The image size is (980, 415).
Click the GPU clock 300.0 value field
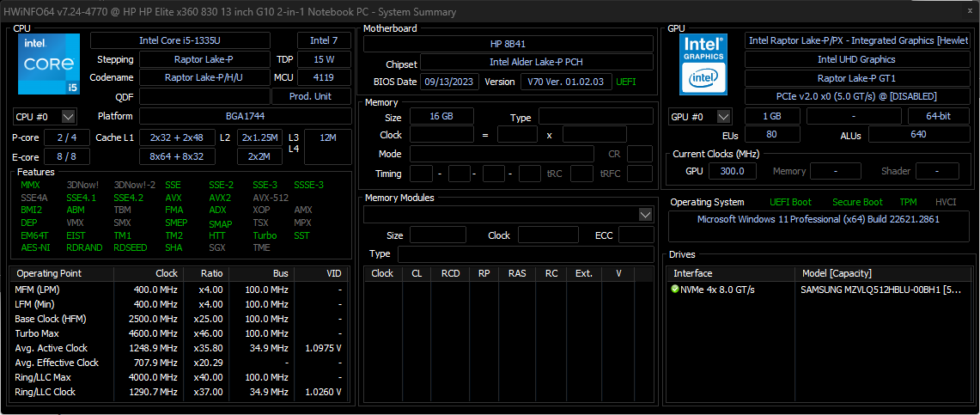(x=733, y=171)
